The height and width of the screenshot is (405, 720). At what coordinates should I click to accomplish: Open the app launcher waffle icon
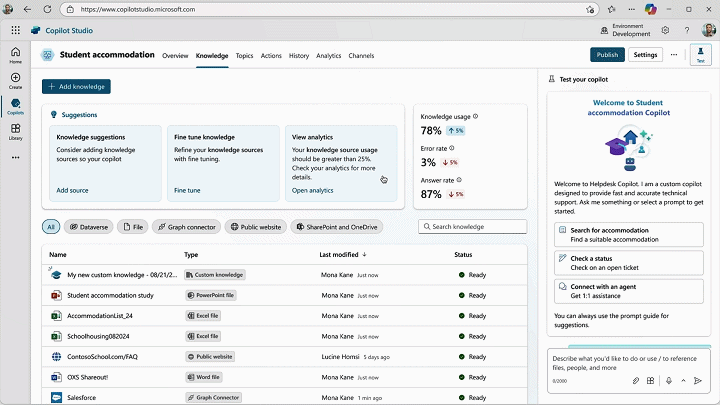click(15, 30)
